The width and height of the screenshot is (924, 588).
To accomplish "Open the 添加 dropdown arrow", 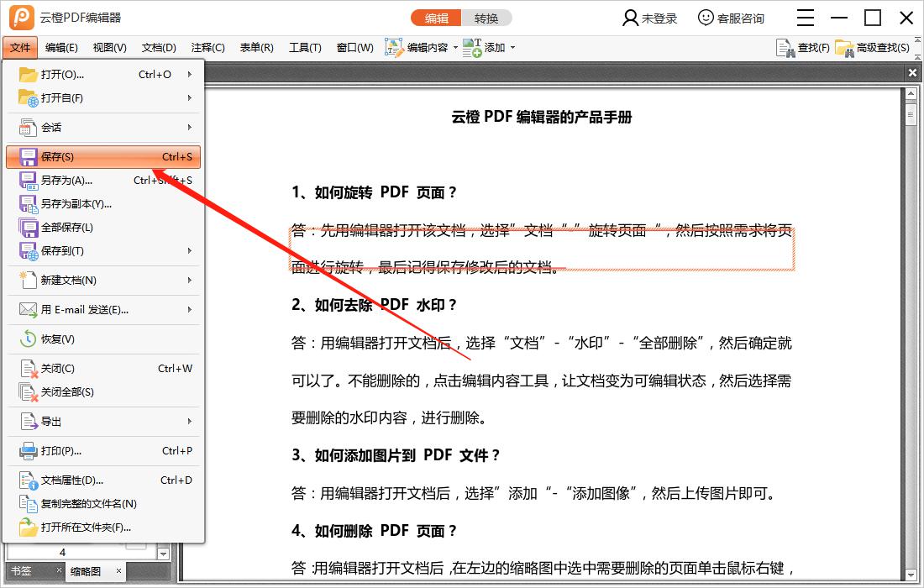I will tap(512, 48).
